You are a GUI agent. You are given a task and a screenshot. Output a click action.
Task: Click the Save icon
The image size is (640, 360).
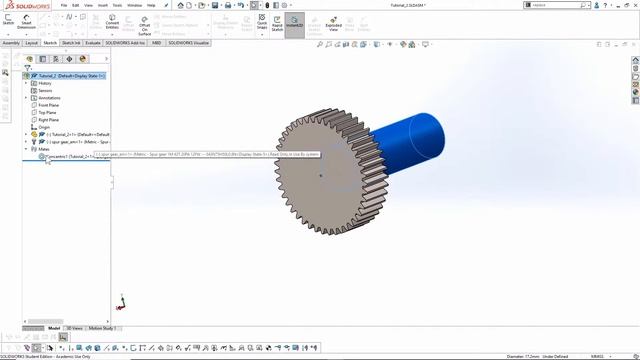tap(215, 5)
